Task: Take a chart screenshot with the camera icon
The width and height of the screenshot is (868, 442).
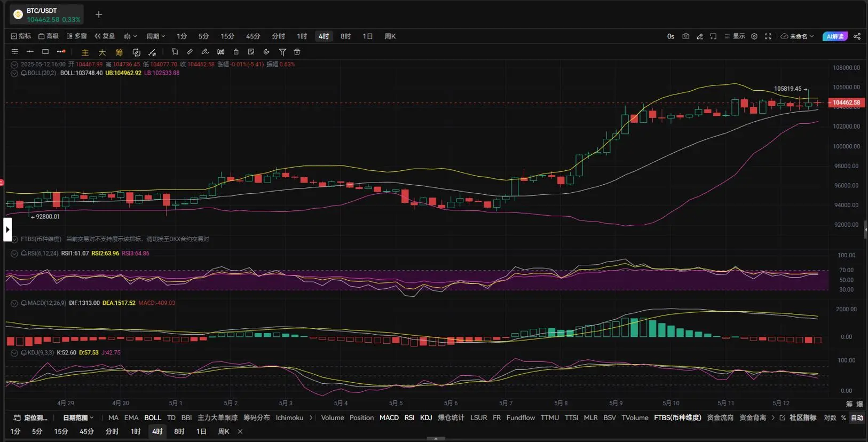Action: pos(685,36)
